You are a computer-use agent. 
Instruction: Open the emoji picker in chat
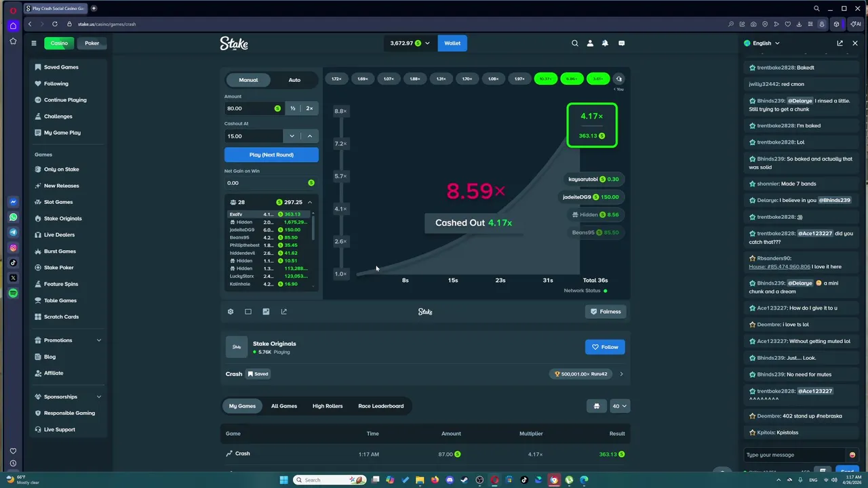[x=852, y=455]
